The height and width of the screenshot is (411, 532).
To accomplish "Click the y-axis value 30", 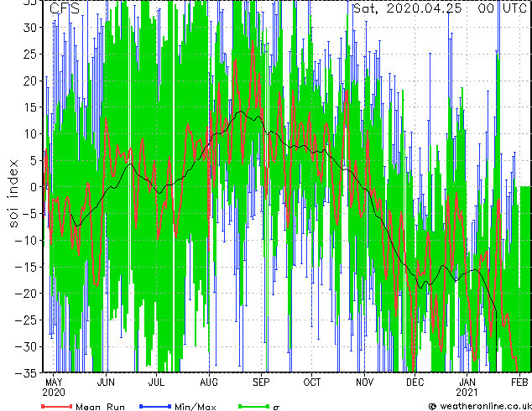I will pos(30,28).
